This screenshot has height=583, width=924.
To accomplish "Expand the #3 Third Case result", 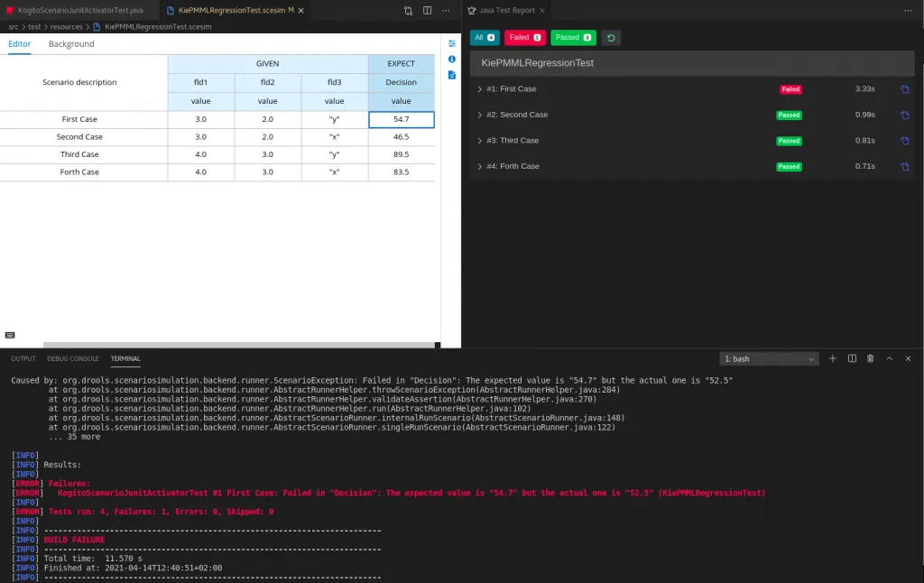I will (480, 141).
